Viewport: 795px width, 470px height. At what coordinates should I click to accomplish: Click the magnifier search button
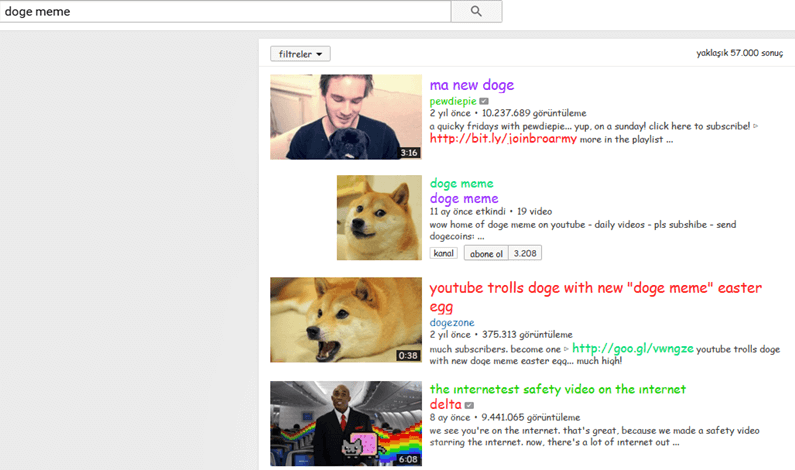pyautogui.click(x=476, y=11)
